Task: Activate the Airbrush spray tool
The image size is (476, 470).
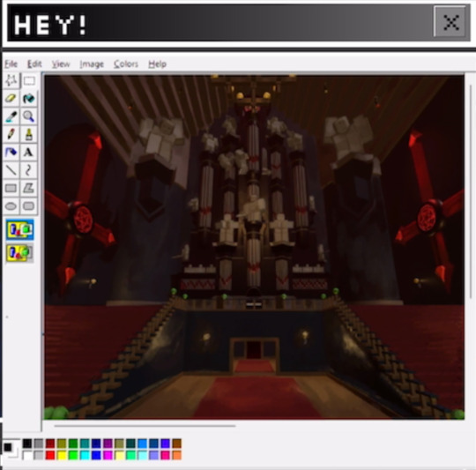Action: [x=11, y=153]
